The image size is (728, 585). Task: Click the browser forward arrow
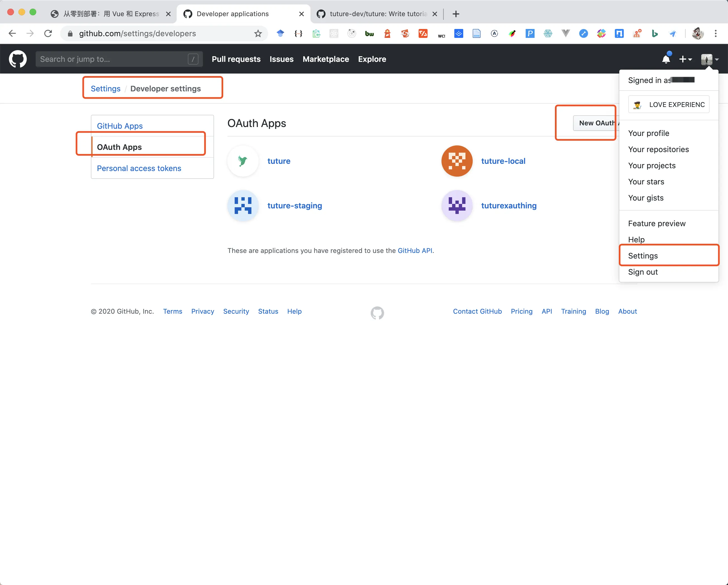30,33
